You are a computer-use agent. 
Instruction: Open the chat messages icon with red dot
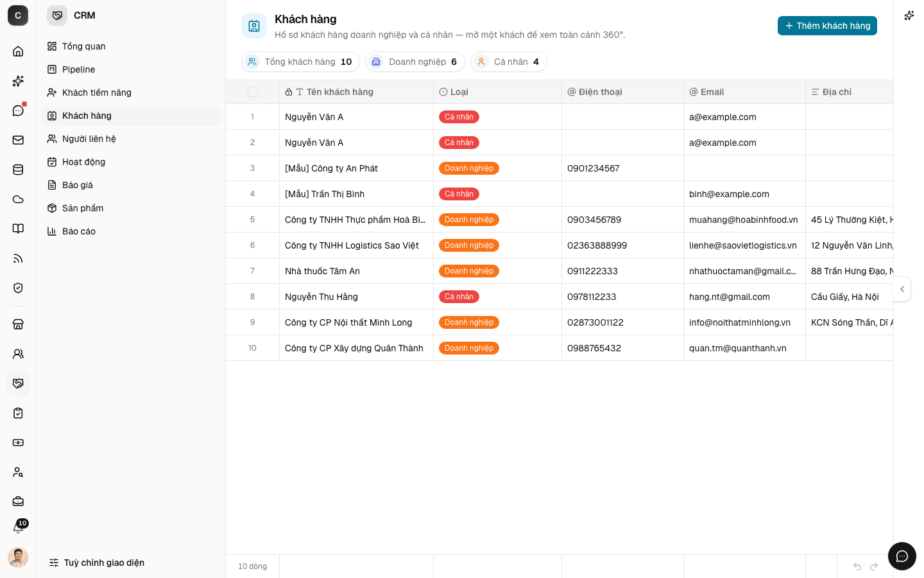(18, 110)
